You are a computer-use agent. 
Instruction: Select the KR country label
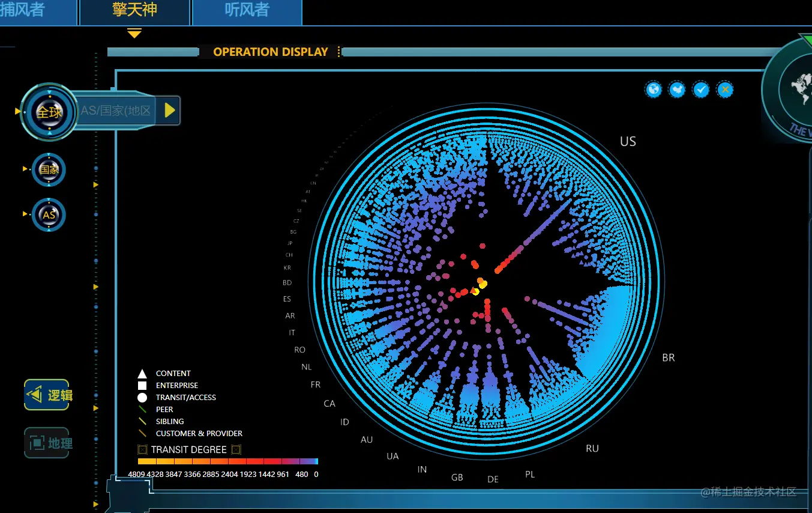(287, 268)
